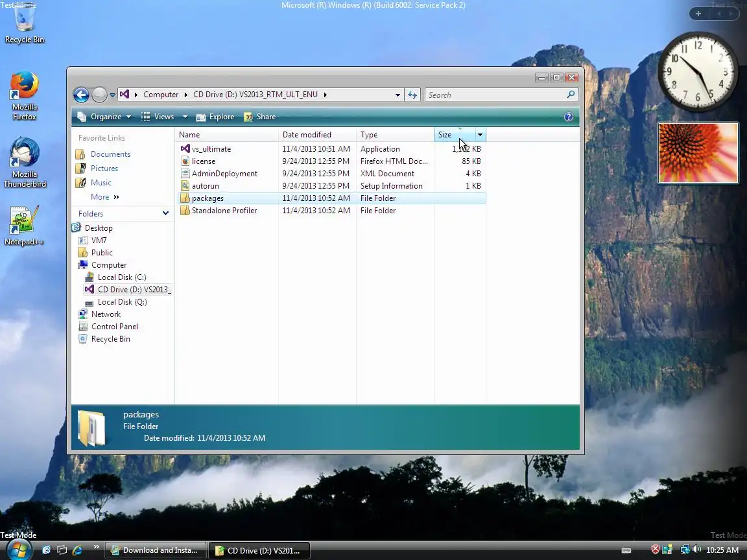Click Share in the toolbar
This screenshot has height=560, width=747.
tap(260, 117)
